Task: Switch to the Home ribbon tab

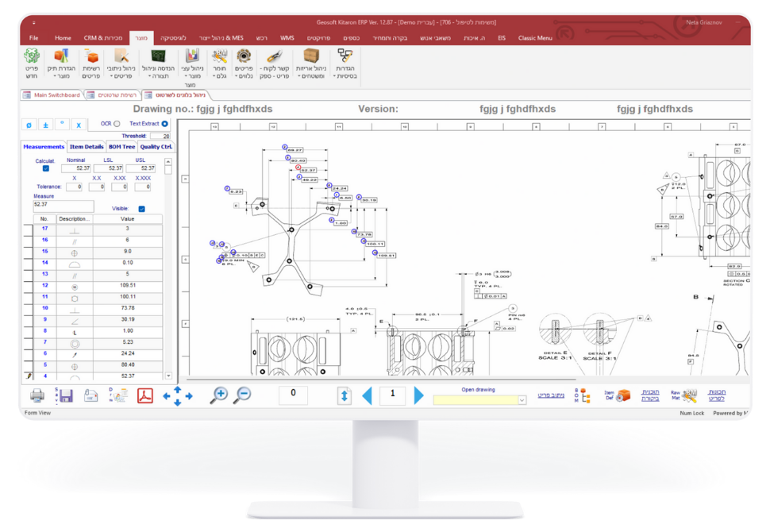Action: pyautogui.click(x=63, y=38)
